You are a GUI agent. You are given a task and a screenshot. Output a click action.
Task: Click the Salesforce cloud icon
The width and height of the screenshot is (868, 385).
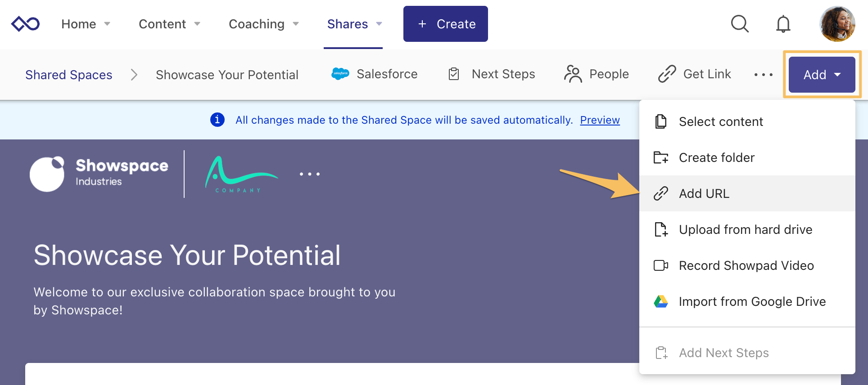[x=340, y=74]
